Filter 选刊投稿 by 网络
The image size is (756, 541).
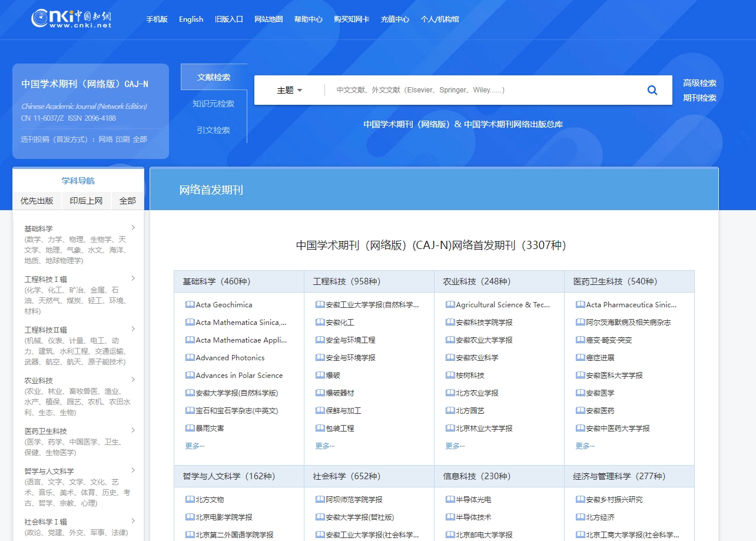(105, 140)
